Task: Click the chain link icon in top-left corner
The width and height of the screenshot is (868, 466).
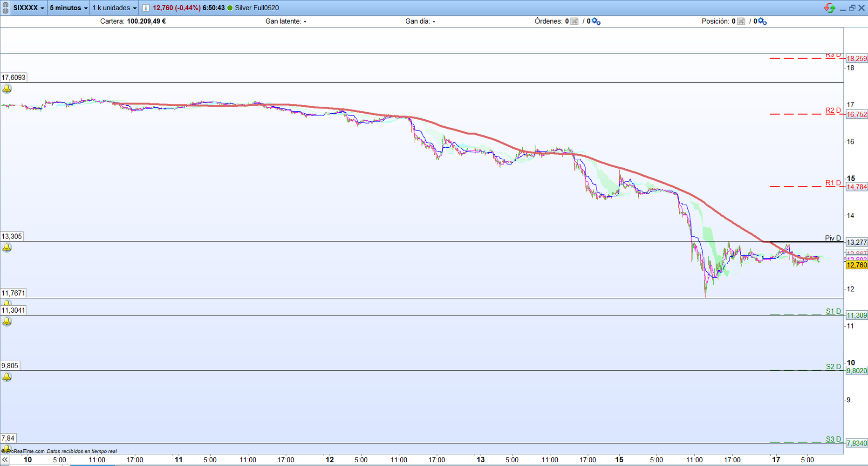Action: click(5, 8)
